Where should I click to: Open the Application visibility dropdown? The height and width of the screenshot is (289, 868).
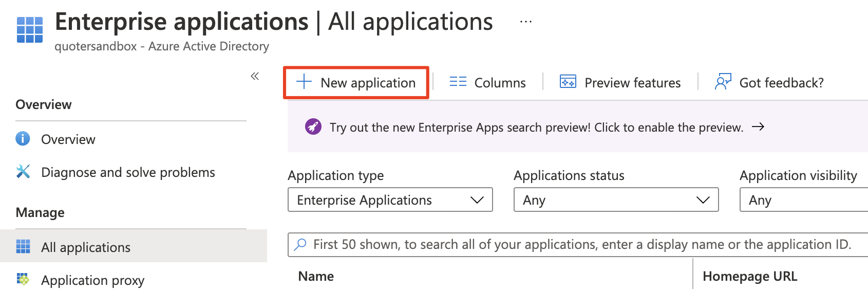[x=804, y=200]
